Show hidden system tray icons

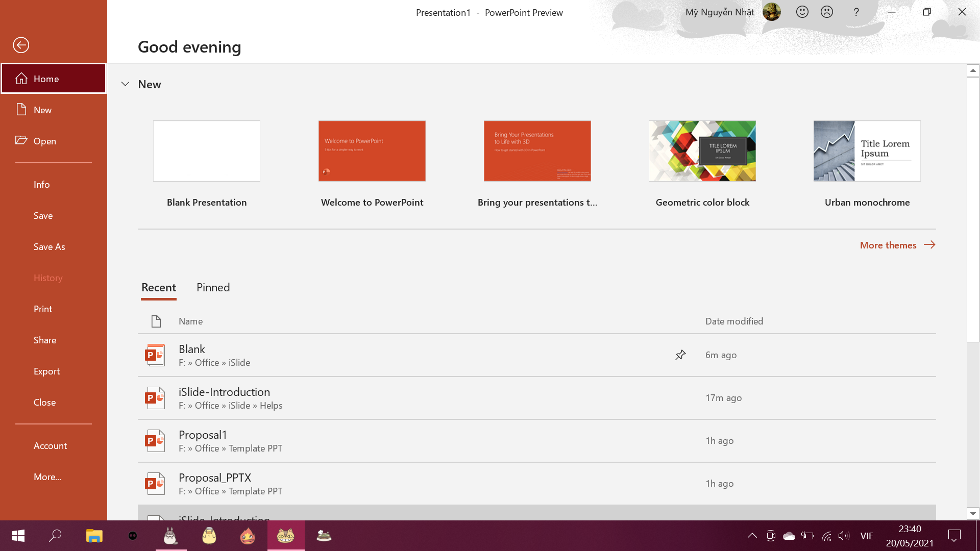[x=752, y=536]
